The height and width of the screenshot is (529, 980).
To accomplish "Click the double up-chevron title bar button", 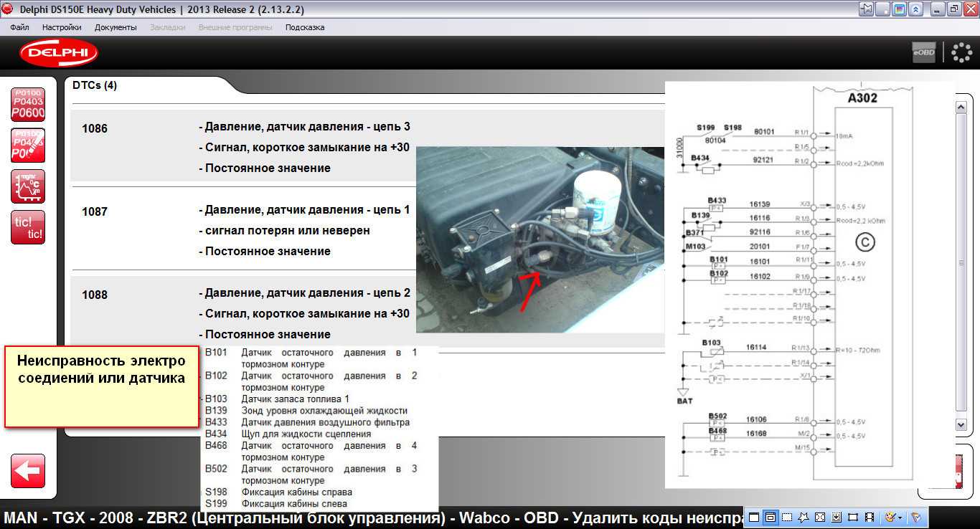I will [x=915, y=9].
